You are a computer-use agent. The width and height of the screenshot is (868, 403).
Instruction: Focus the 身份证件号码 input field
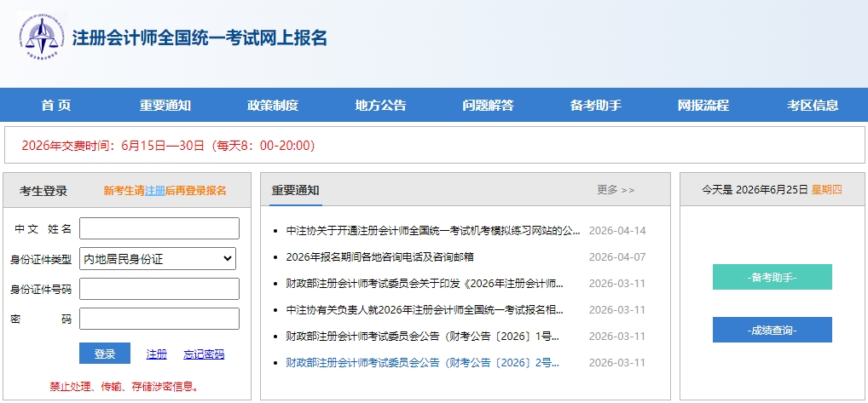(x=159, y=289)
